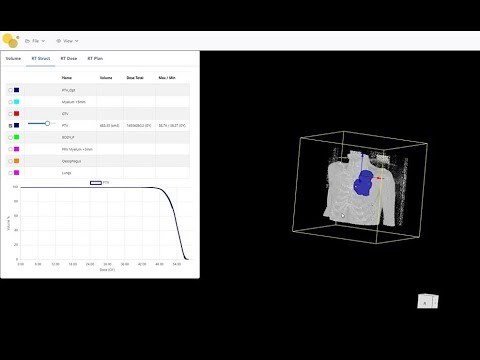Click the yellow circles app logo

[11, 41]
